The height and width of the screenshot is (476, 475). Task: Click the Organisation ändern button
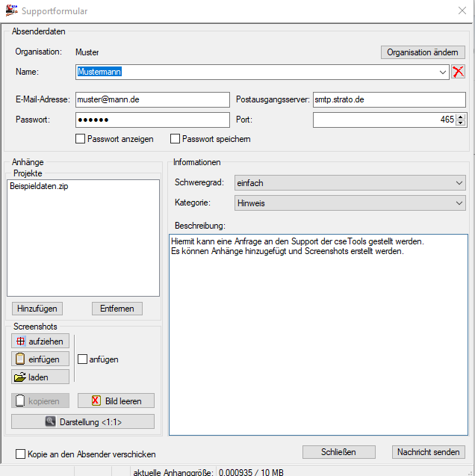423,52
